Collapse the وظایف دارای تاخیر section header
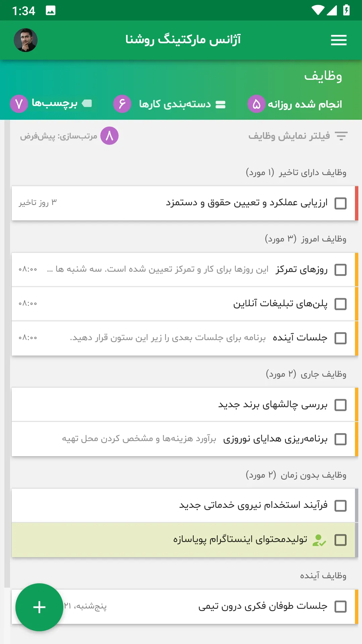362x644 pixels. 296,172
